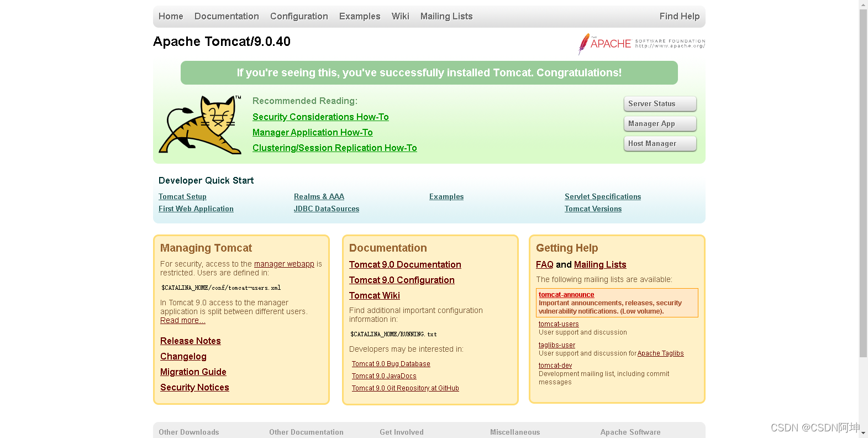Click Read more... in Managing Tomcat

pyautogui.click(x=183, y=321)
